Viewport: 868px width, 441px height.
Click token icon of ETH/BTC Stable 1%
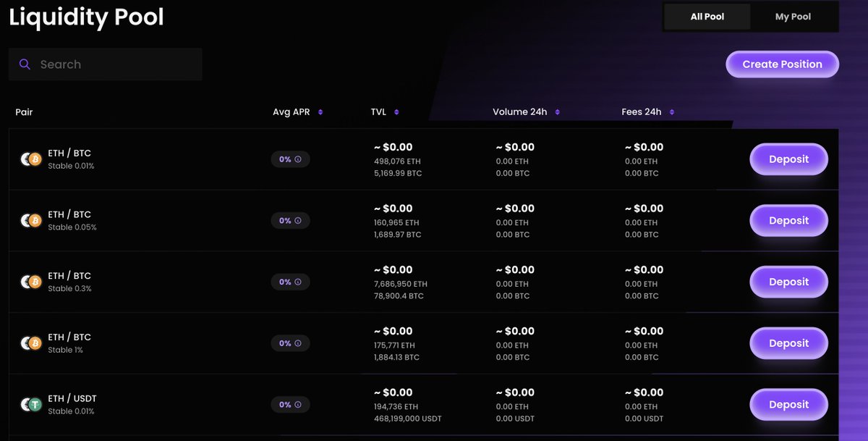31,343
